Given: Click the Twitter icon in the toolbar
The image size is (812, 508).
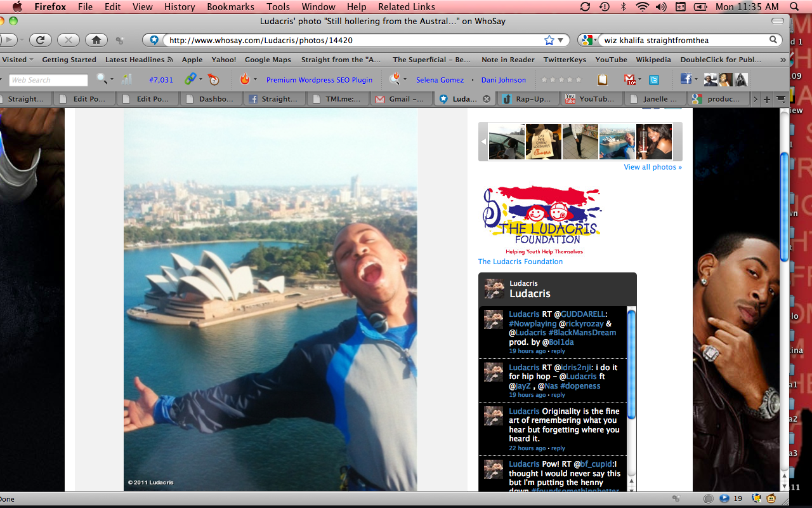Looking at the screenshot, I should click(653, 80).
